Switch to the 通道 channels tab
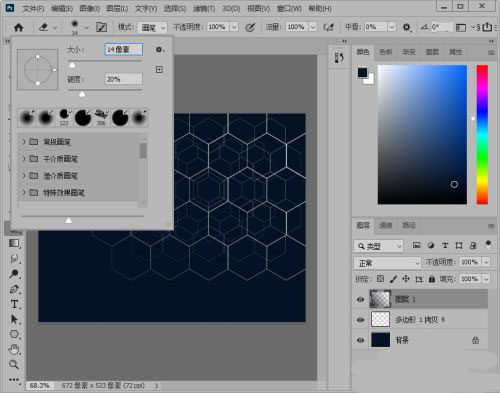The width and height of the screenshot is (500, 393). [386, 225]
